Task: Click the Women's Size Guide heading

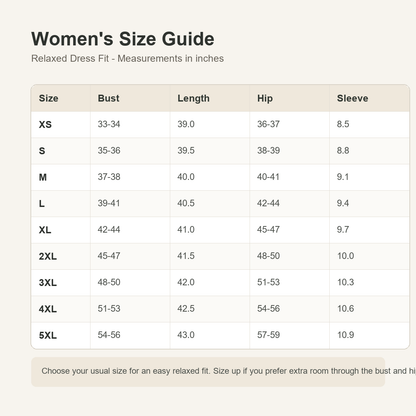Action: click(123, 39)
